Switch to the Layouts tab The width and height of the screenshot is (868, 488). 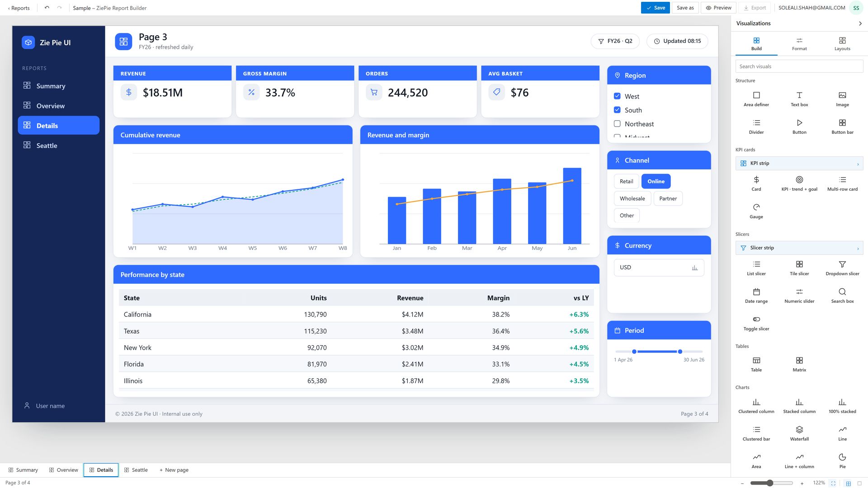pos(842,44)
